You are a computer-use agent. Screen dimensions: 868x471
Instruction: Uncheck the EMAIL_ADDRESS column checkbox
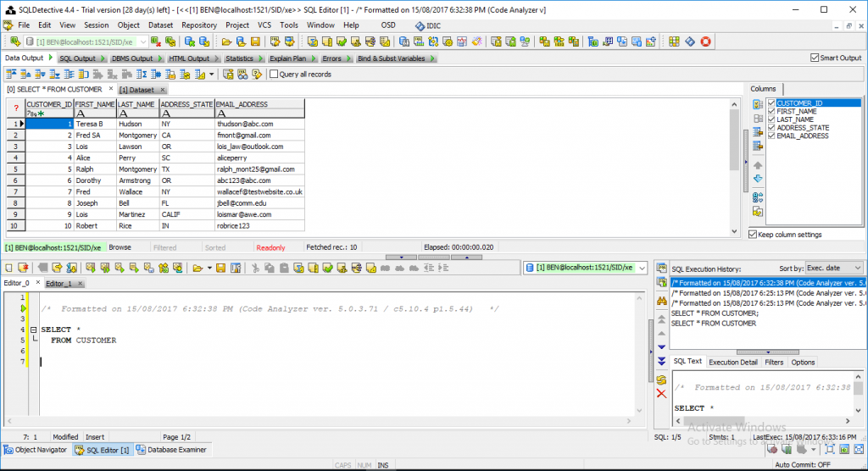[x=771, y=136]
